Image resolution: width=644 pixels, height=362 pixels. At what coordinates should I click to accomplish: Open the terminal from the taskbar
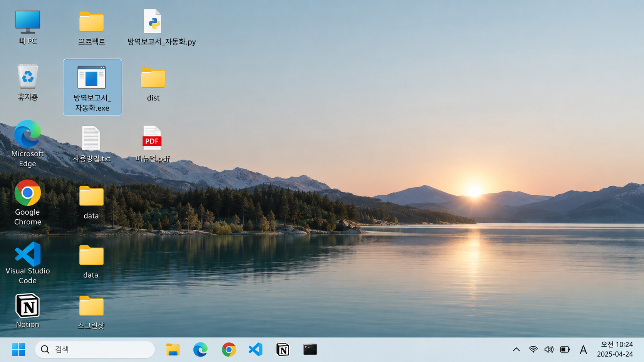[x=310, y=349]
